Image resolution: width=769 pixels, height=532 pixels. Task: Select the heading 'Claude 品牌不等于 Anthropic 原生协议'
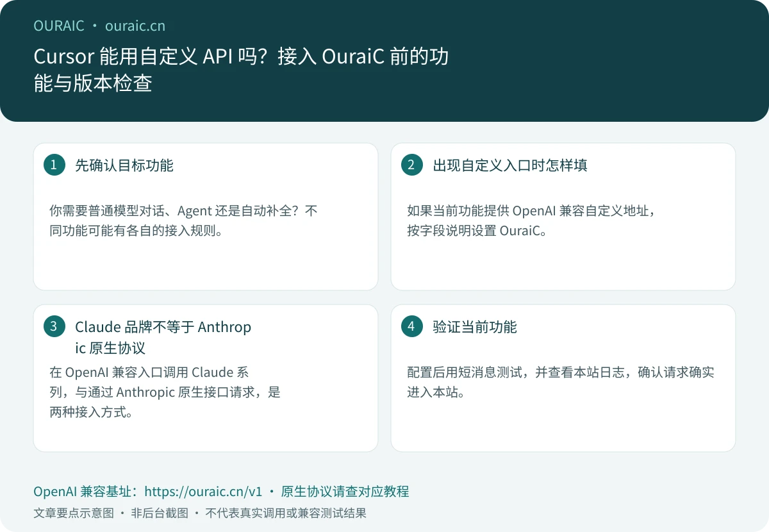point(163,337)
